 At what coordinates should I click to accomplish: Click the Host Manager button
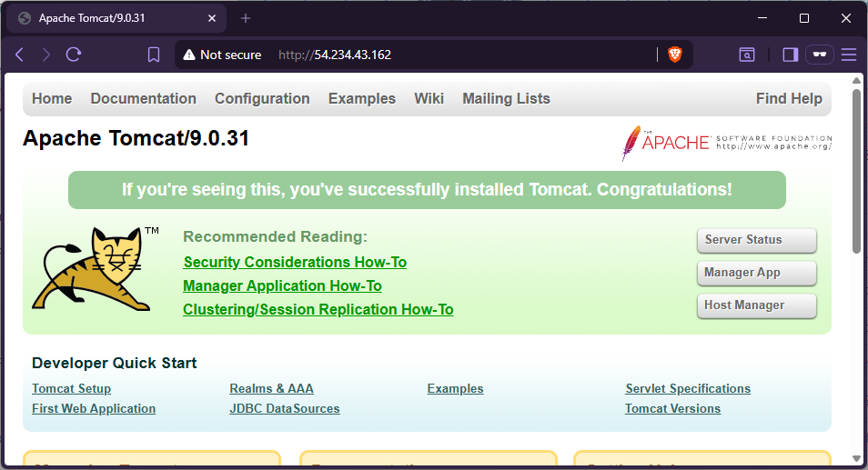coord(757,305)
